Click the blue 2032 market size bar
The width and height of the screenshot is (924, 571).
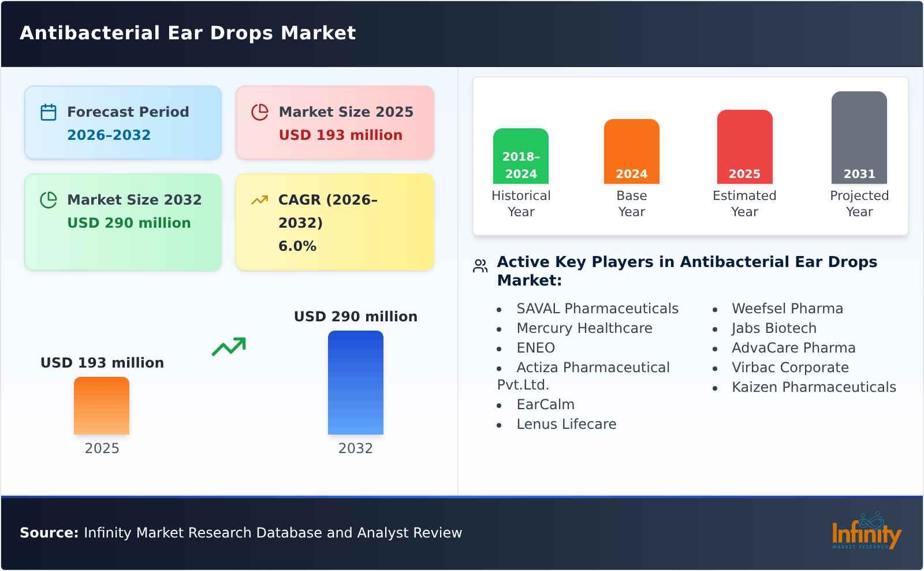(x=356, y=383)
